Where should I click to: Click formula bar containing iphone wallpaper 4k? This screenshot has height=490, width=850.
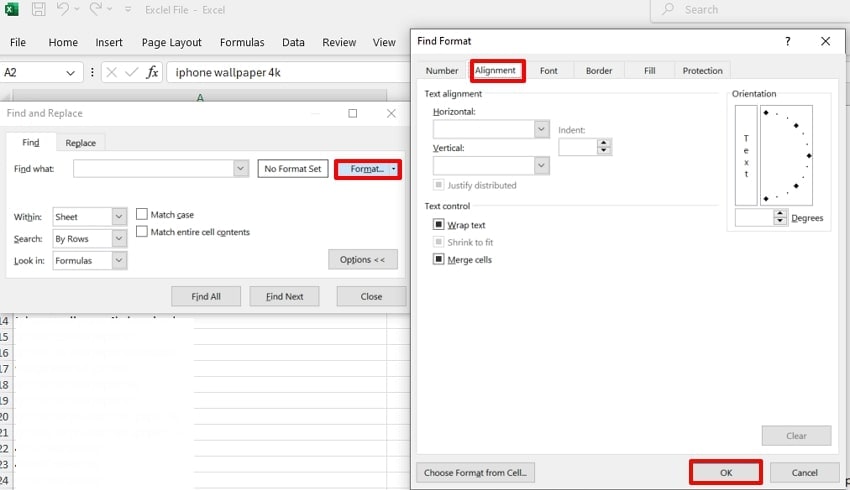click(x=287, y=72)
